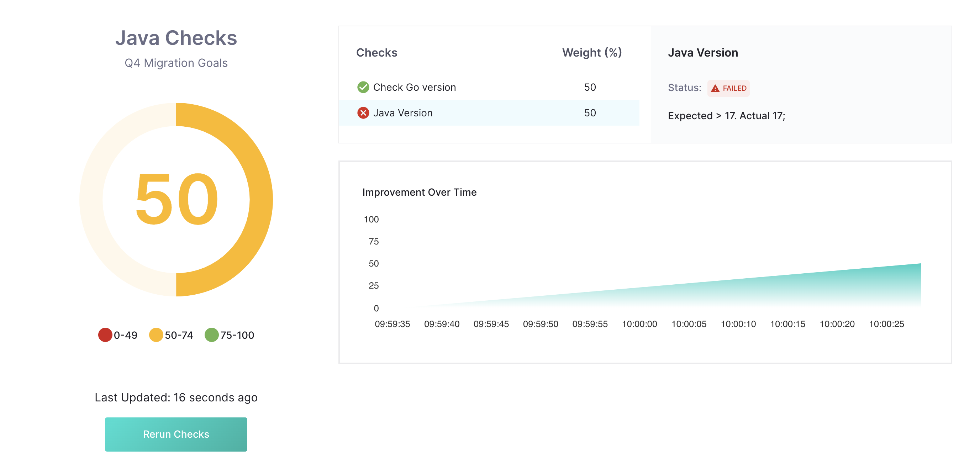Click the FAILED status badge
Screen dimensions: 980x474
point(728,88)
